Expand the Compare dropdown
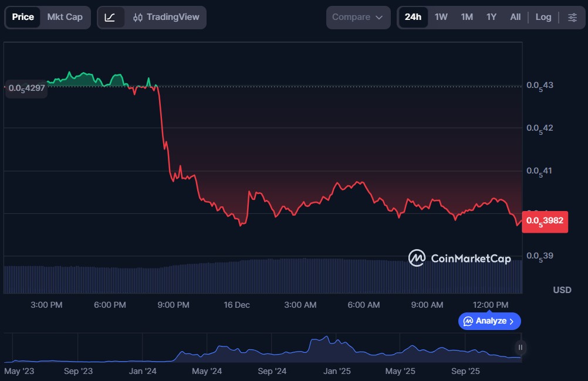 [x=358, y=17]
